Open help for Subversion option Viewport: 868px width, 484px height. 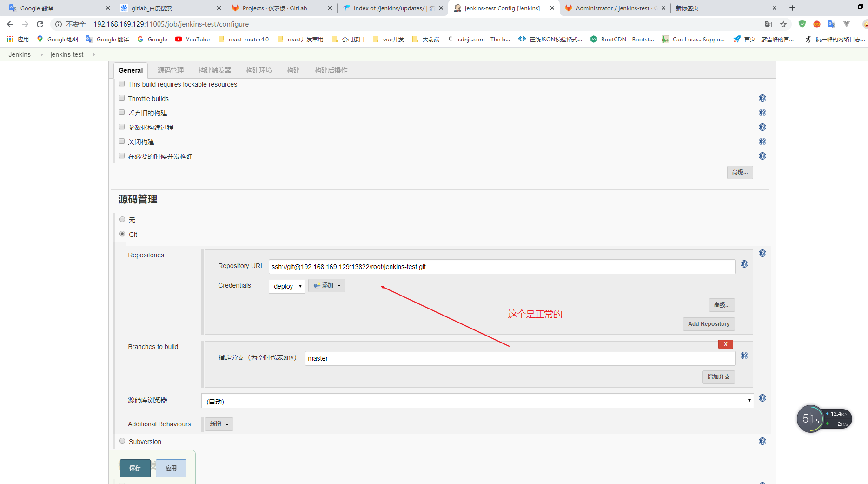(x=762, y=441)
